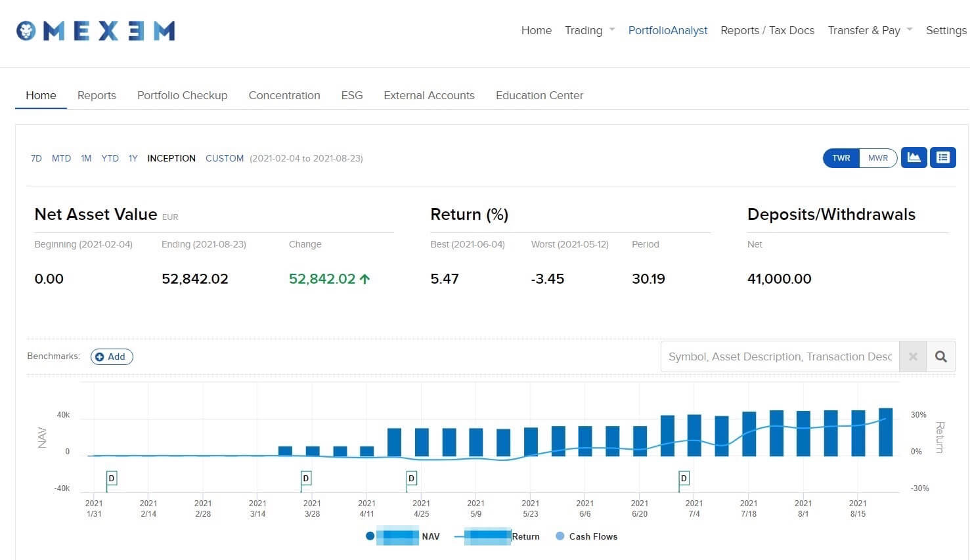The height and width of the screenshot is (560, 970).
Task: Switch to table view icon
Action: [x=942, y=158]
